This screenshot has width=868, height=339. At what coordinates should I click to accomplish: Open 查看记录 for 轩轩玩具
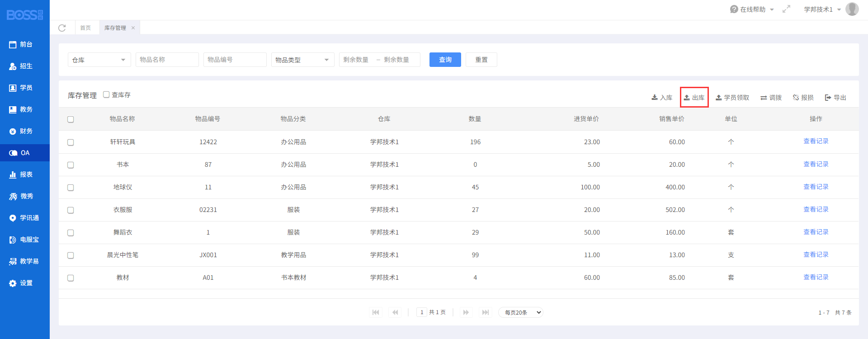(816, 141)
